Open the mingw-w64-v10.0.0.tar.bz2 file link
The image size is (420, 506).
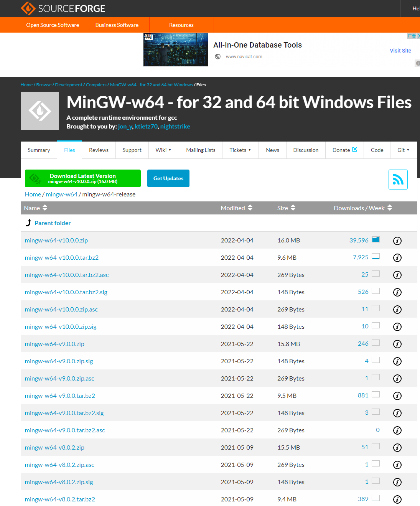(x=62, y=257)
